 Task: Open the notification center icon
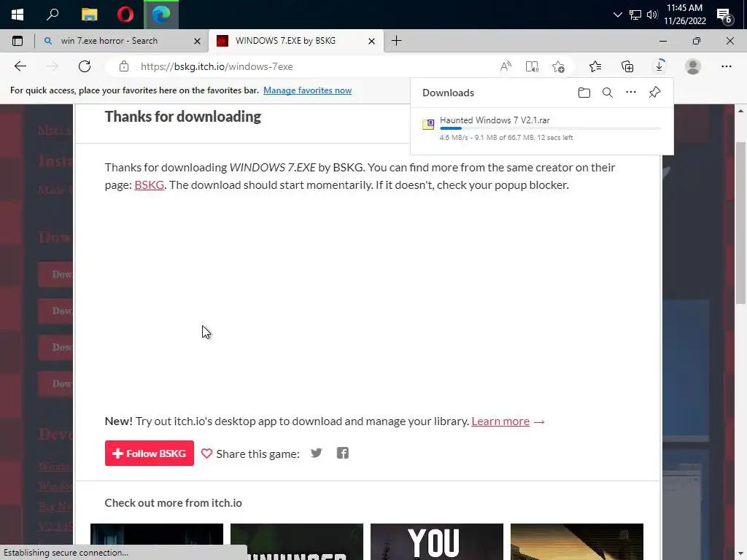[724, 15]
